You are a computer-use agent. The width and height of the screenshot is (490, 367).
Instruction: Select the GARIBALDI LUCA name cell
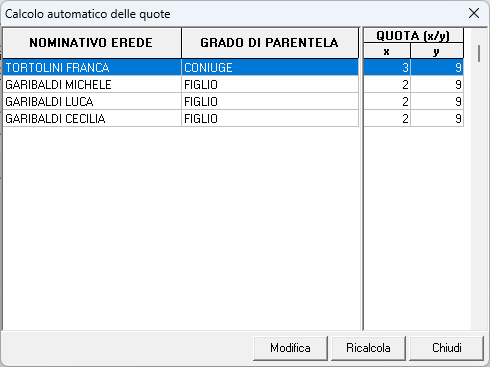pos(92,102)
